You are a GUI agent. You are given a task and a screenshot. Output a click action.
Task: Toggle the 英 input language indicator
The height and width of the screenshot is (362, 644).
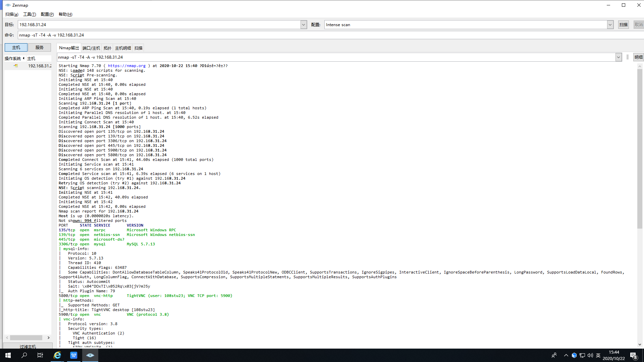(x=598, y=355)
